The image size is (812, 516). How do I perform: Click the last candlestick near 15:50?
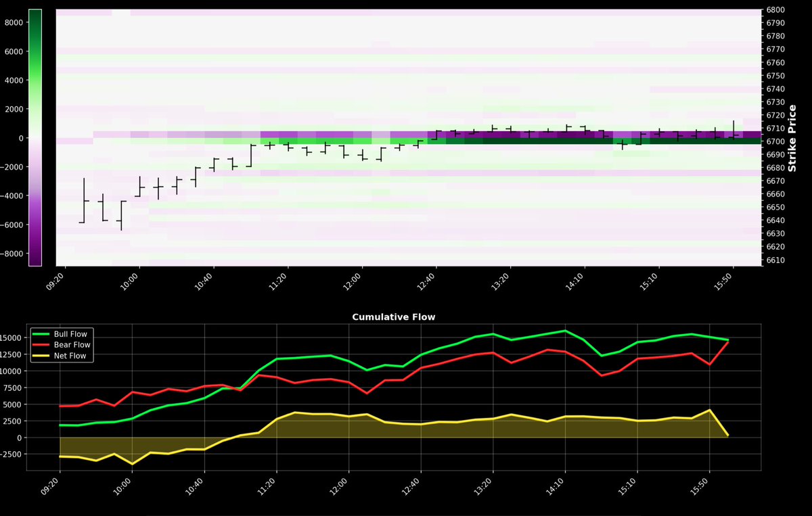click(734, 132)
